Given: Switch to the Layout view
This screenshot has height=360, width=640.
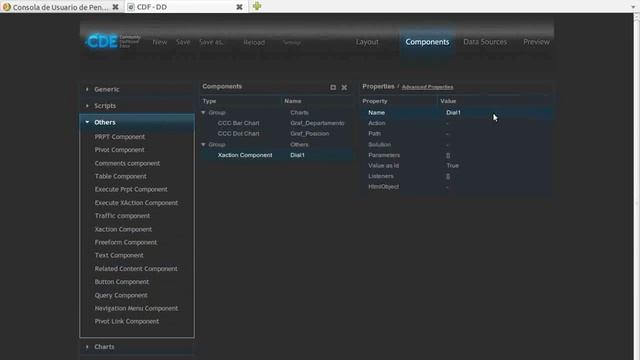Looking at the screenshot, I should (367, 42).
